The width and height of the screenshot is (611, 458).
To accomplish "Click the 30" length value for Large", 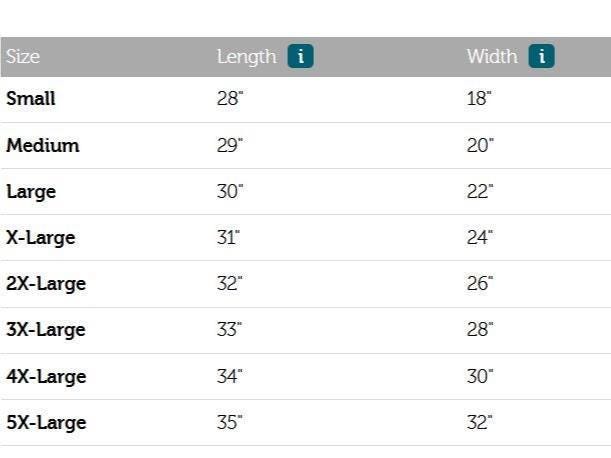I will [230, 191].
